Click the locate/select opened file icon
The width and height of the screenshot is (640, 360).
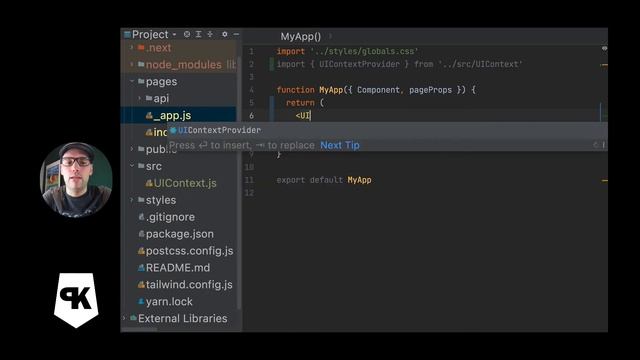187,34
